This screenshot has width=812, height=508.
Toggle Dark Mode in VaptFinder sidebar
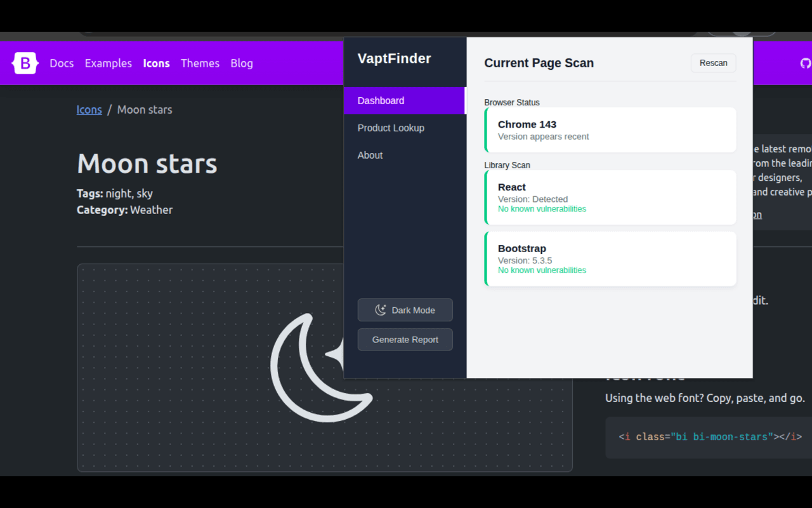tap(405, 310)
